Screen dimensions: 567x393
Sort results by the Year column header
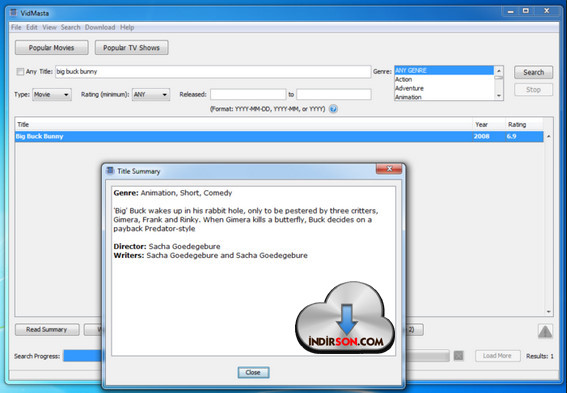click(x=489, y=124)
